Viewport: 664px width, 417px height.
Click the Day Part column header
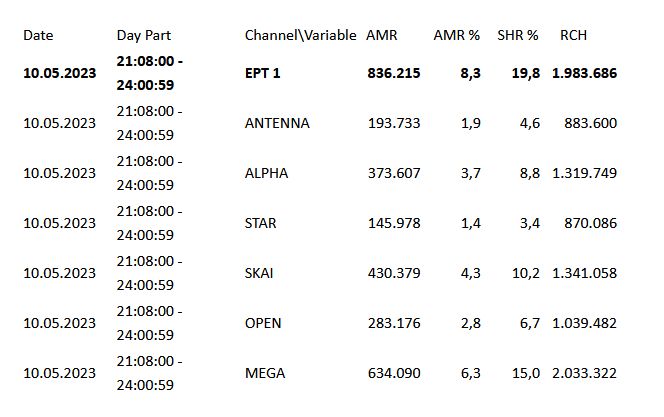point(144,36)
